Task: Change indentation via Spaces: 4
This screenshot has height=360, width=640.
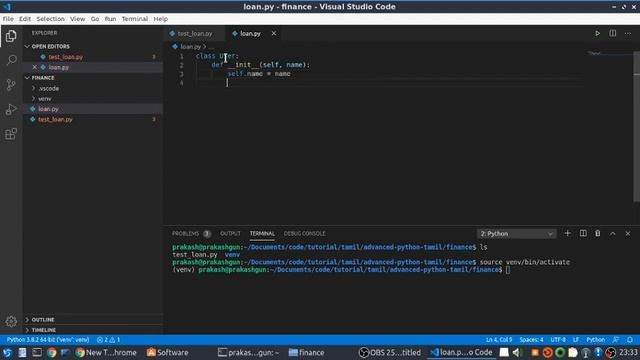Action: 531,340
